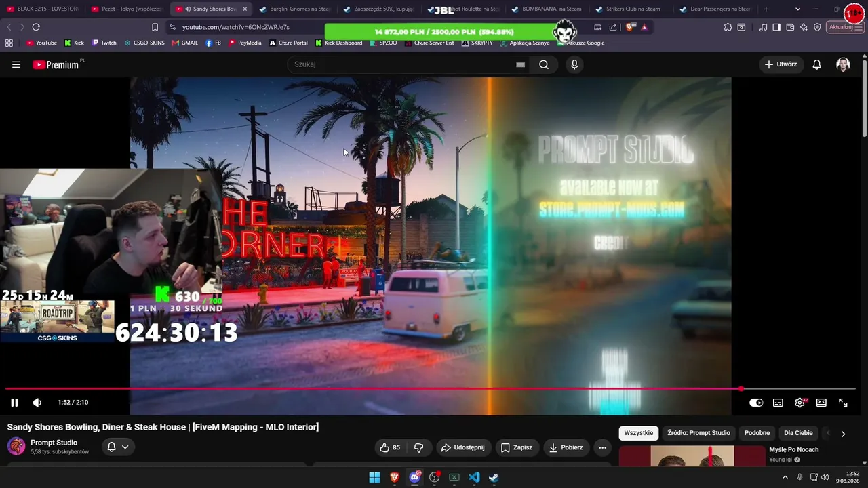
Task: Click the address bar URL
Action: click(236, 27)
